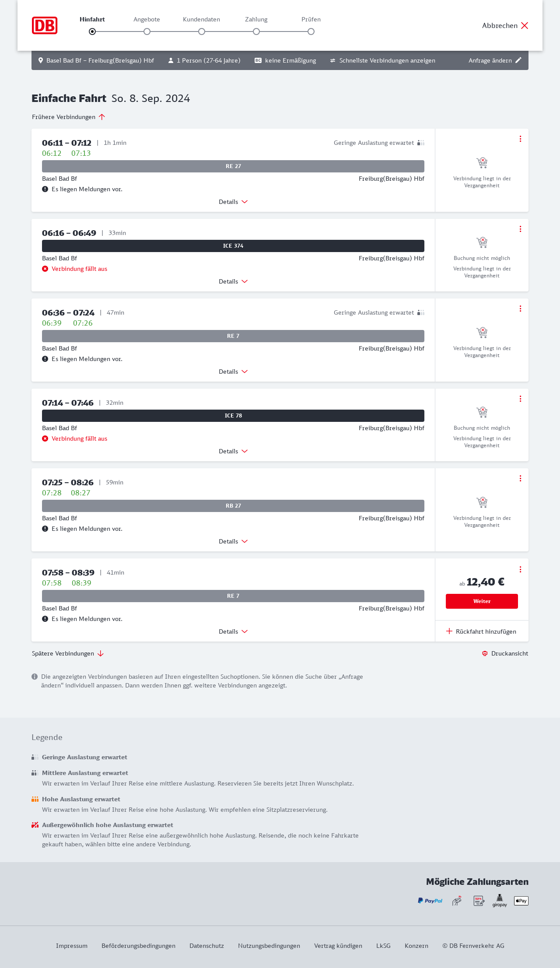This screenshot has width=560, height=968.
Task: Open three-dot menu for ICE 374 connection
Action: click(x=520, y=229)
